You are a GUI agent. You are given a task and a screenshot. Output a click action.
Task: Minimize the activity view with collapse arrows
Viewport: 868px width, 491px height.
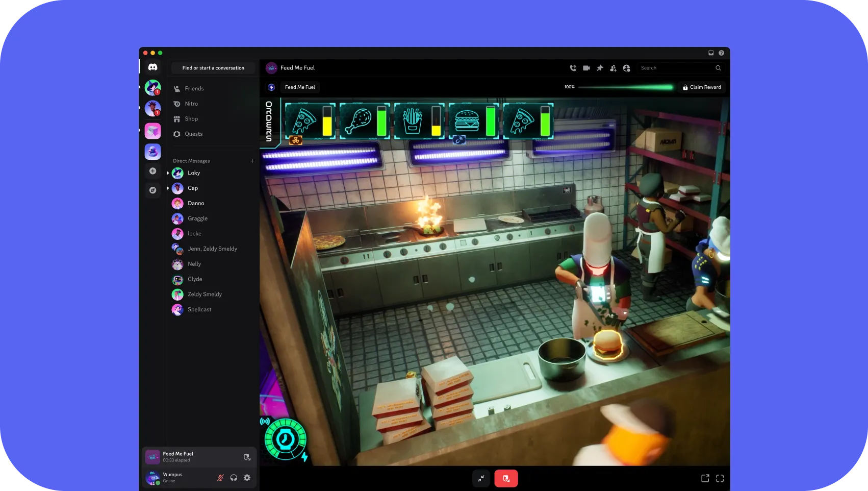tap(481, 478)
